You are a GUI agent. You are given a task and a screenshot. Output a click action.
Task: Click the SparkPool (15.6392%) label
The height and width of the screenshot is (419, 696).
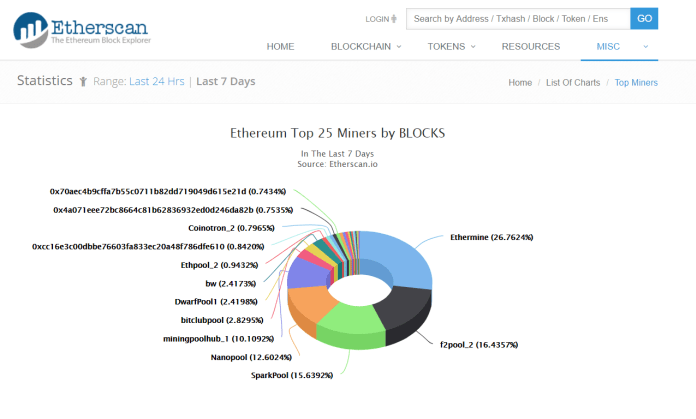pos(292,376)
